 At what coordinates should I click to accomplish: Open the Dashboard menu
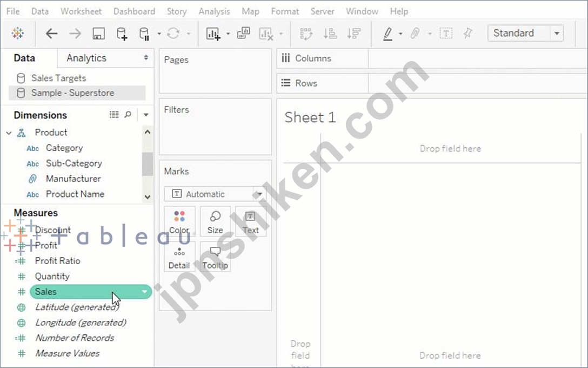pos(134,11)
